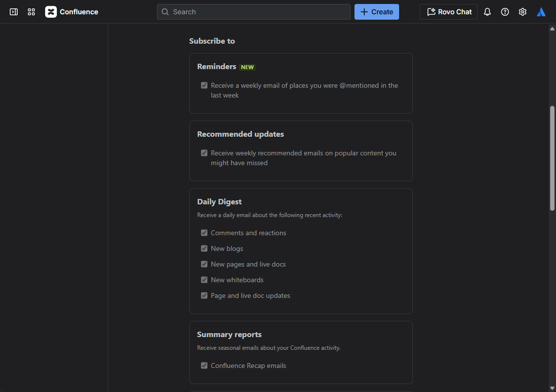Toggle weekly recommended emails checkbox
The width and height of the screenshot is (556, 392).
(x=204, y=153)
